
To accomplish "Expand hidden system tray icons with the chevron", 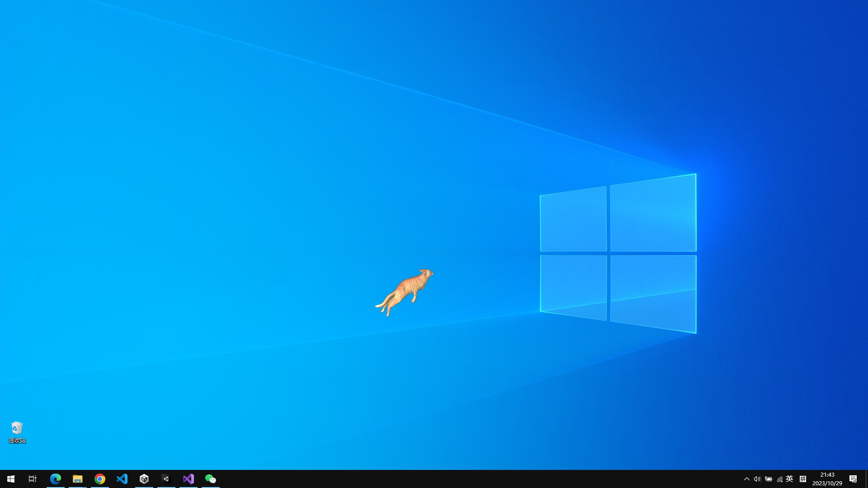I will pos(747,479).
